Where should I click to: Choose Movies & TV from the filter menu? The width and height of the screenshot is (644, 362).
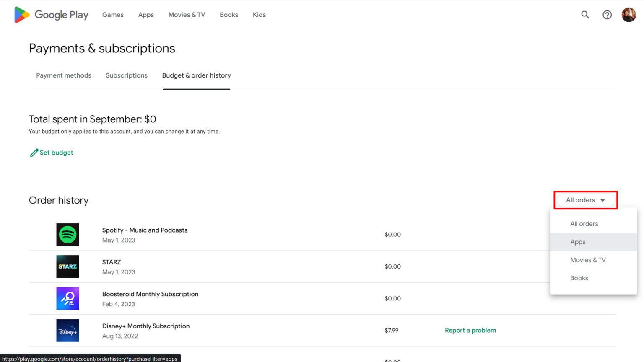coord(593,260)
